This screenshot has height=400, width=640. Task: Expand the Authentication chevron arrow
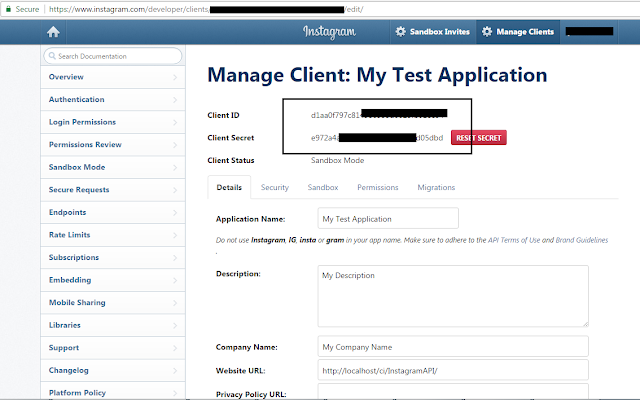coord(175,100)
